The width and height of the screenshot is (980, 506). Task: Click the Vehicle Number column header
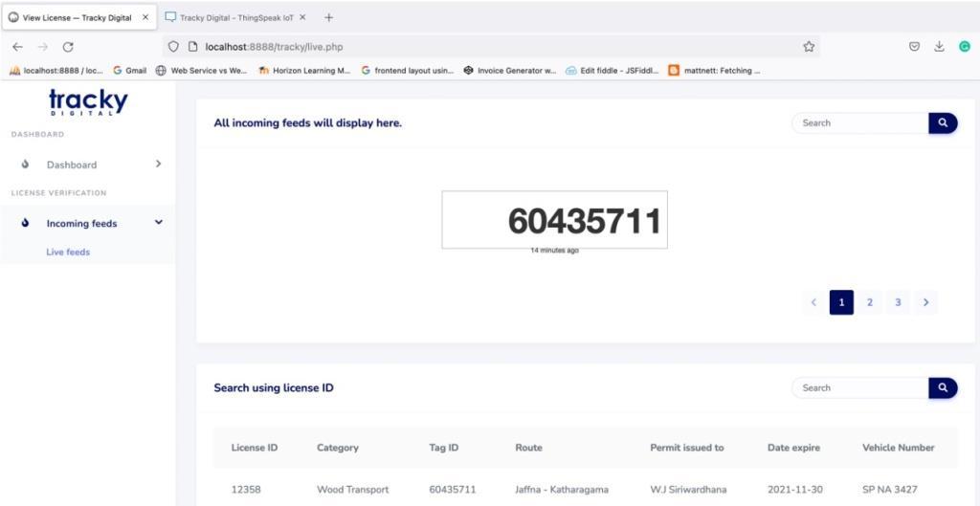tap(898, 448)
